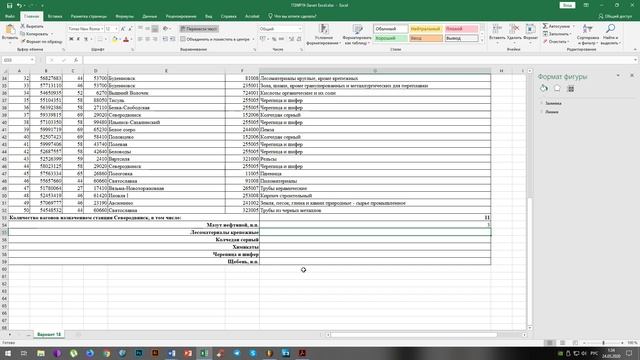Toggle Bold (Ж) formatting
The height and width of the screenshot is (360, 640).
click(71, 40)
